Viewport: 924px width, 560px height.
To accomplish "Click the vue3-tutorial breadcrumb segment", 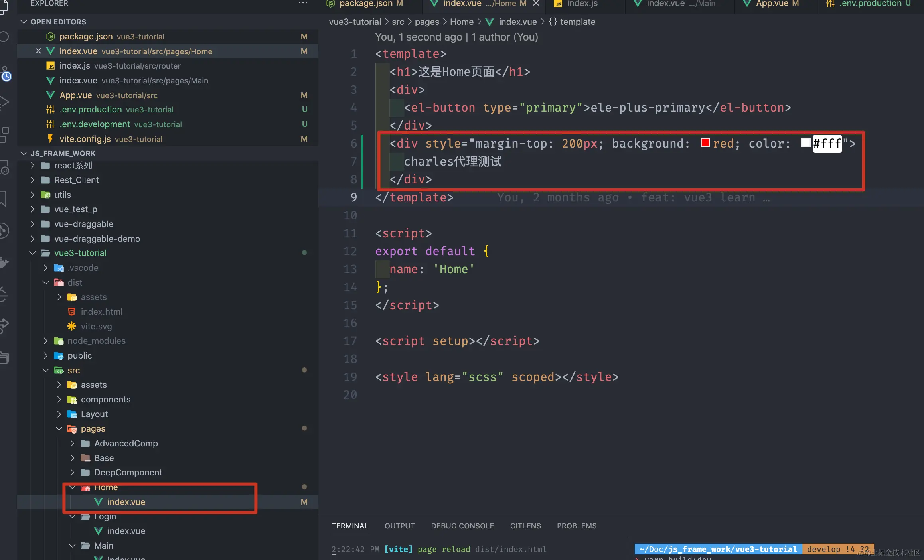I will [355, 22].
